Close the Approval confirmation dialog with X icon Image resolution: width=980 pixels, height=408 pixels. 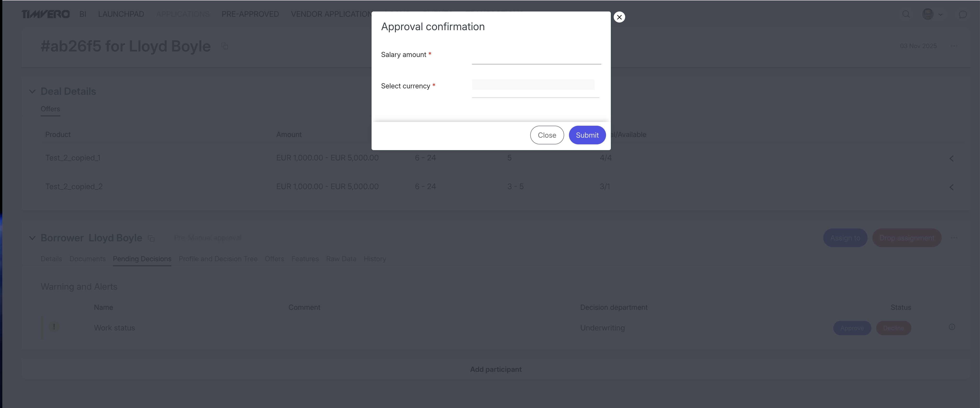coord(619,17)
